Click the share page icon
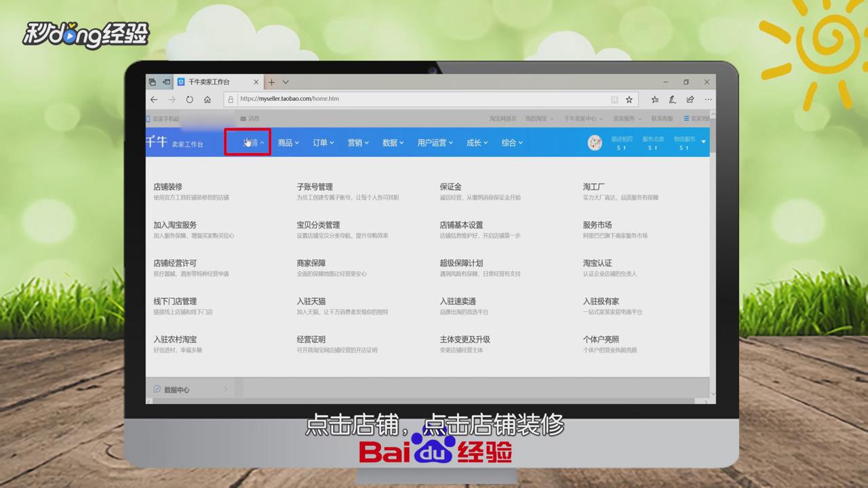This screenshot has width=868, height=488. 690,99
